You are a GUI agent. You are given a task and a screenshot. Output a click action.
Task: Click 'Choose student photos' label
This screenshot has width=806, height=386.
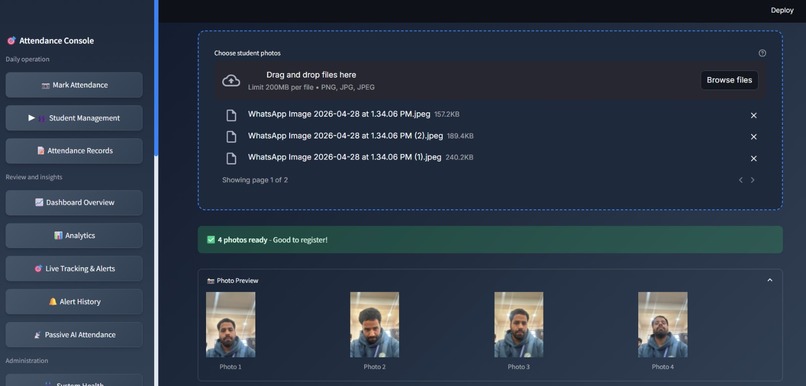[247, 53]
